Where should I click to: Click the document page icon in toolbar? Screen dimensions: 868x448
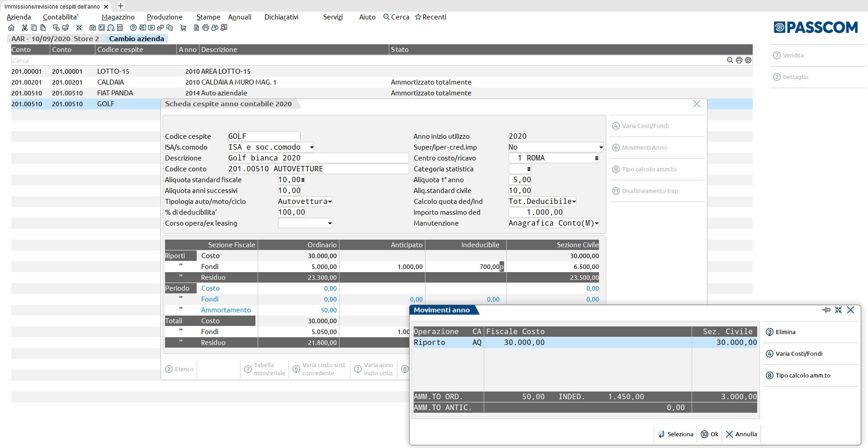click(197, 28)
